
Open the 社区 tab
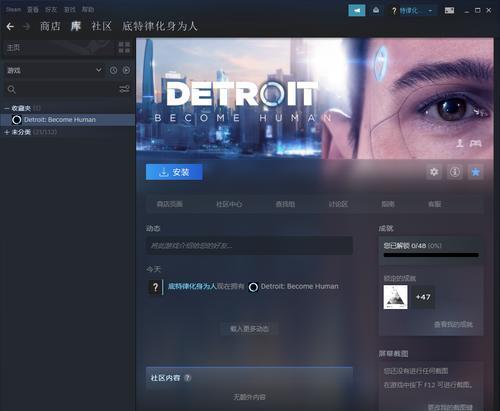(101, 26)
